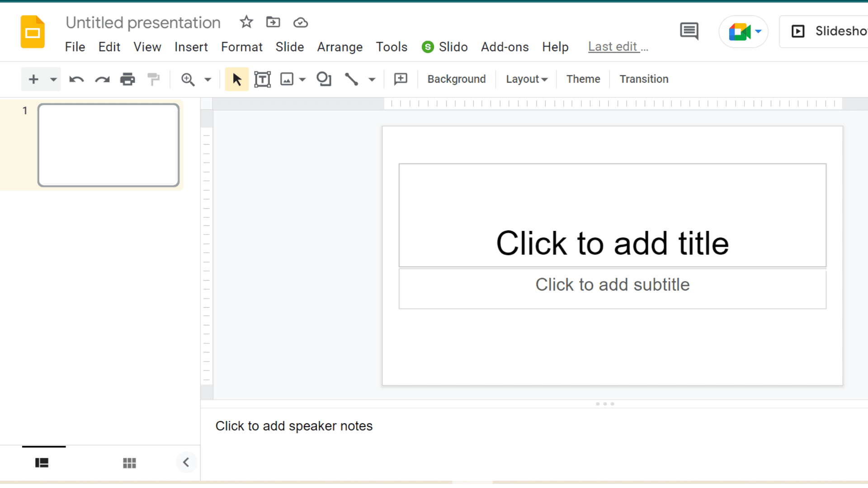Click the print button
Image resolution: width=868 pixels, height=488 pixels.
click(127, 79)
